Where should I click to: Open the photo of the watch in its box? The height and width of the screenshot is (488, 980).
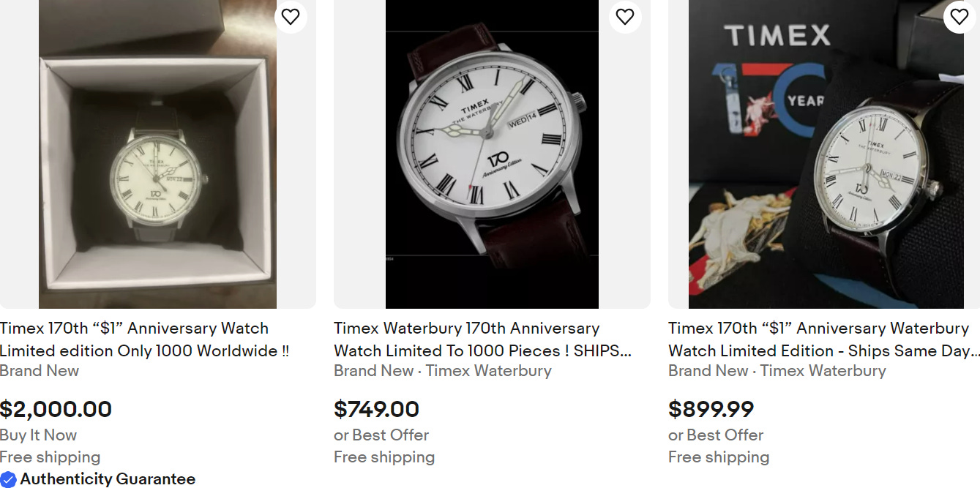[x=157, y=154]
